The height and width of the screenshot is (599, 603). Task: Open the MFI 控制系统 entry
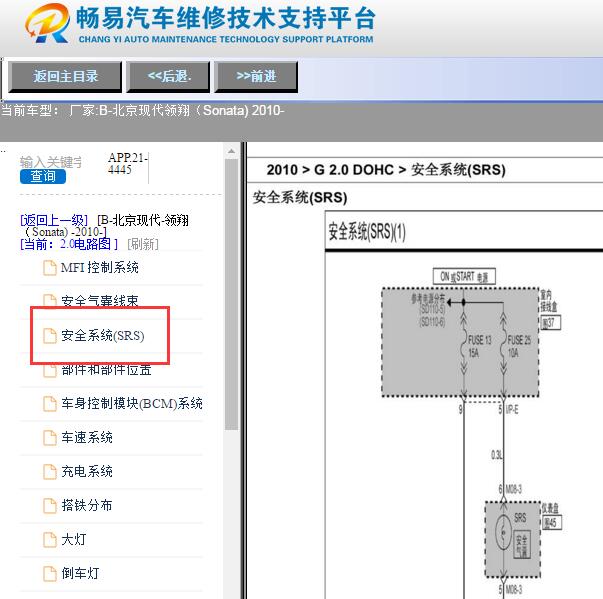(100, 268)
